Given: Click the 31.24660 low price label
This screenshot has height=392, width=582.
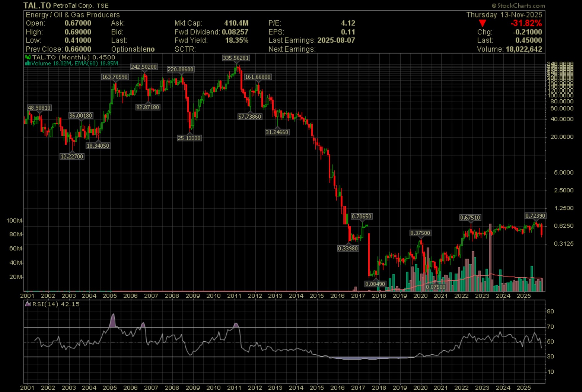Looking at the screenshot, I should 277,132.
